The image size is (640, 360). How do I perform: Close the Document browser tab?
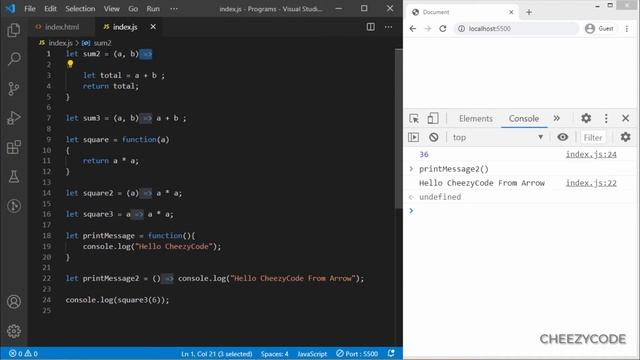pos(511,12)
